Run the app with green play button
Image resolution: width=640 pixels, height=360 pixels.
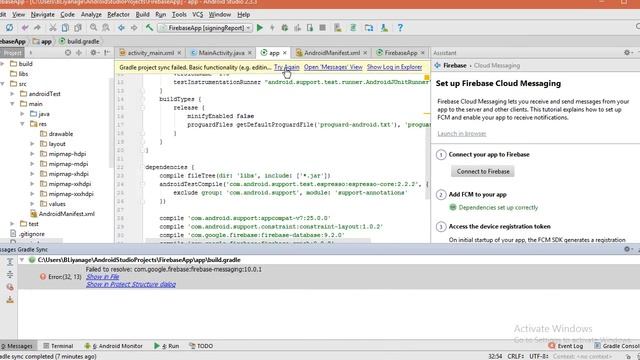click(x=260, y=28)
